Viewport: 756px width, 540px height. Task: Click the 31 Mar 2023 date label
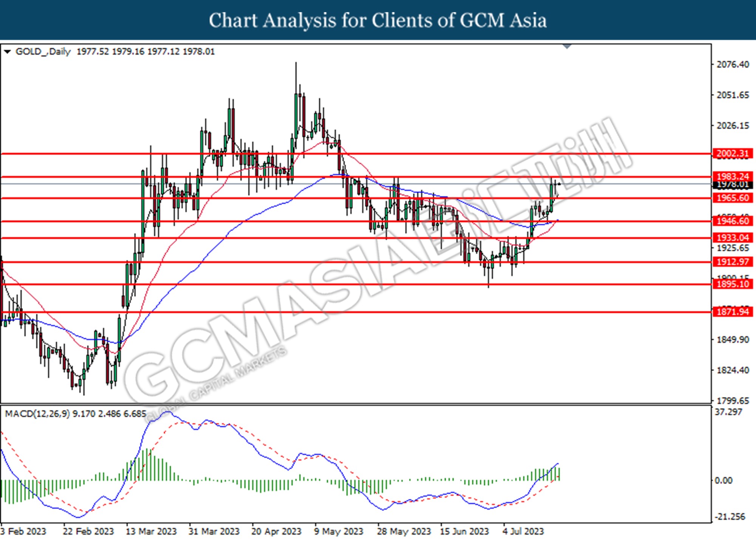coord(214,531)
